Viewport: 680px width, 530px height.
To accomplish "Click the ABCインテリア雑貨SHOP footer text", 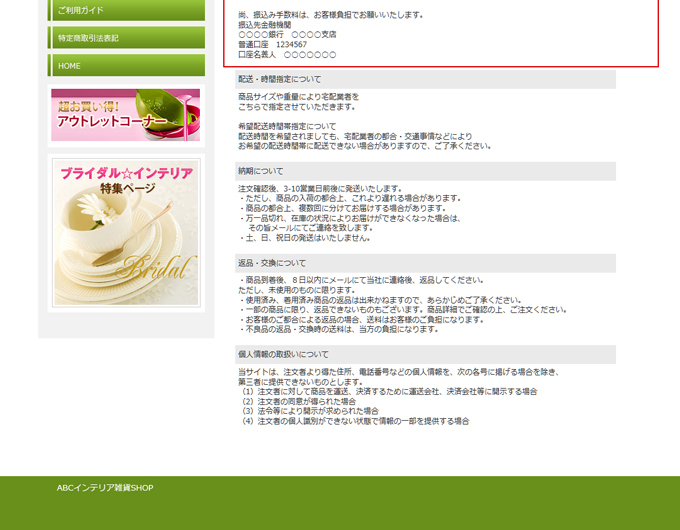I will (105, 488).
